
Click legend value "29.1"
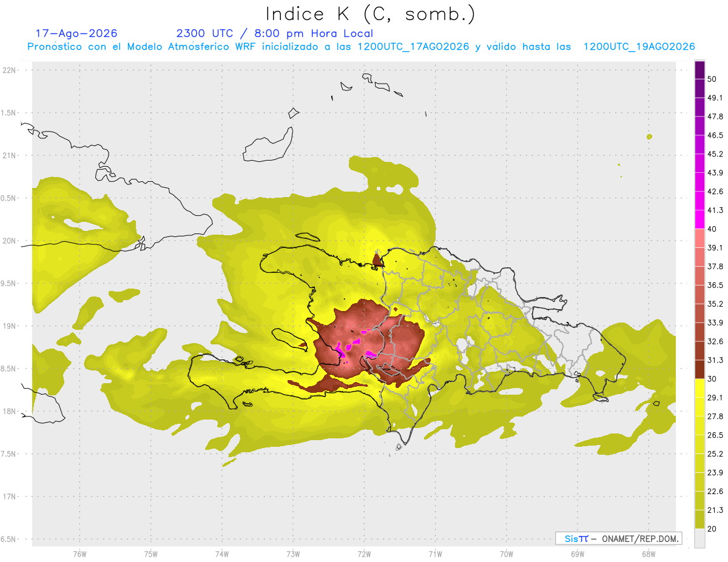pyautogui.click(x=715, y=397)
